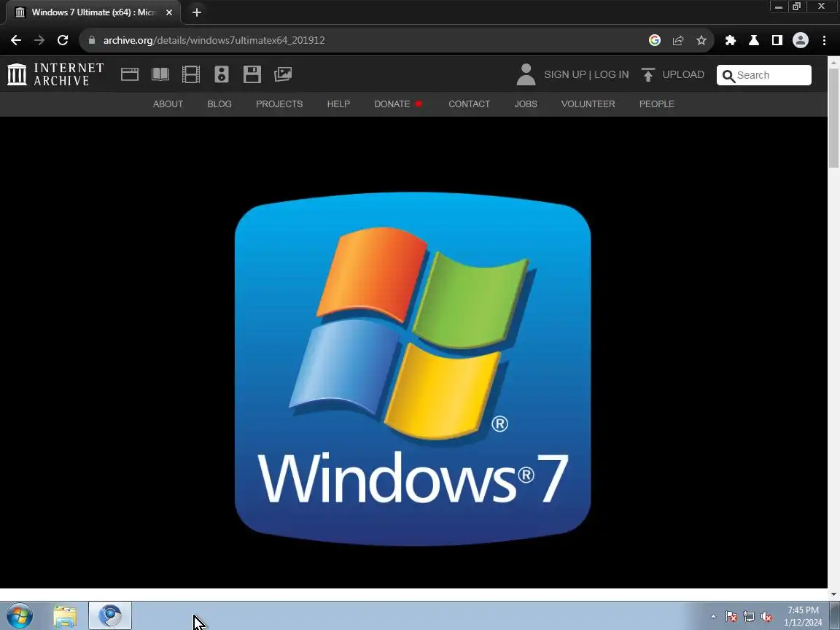Screen dimensions: 840x630
Task: View site information lock icon
Action: [x=92, y=40]
